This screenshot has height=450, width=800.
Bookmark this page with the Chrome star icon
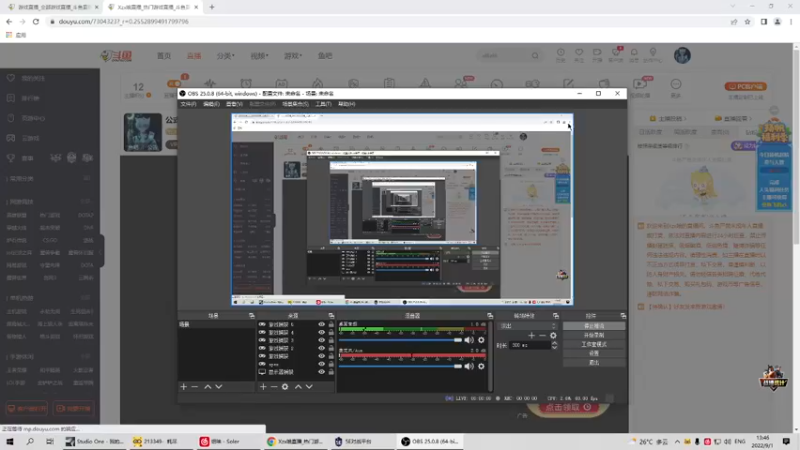747,21
